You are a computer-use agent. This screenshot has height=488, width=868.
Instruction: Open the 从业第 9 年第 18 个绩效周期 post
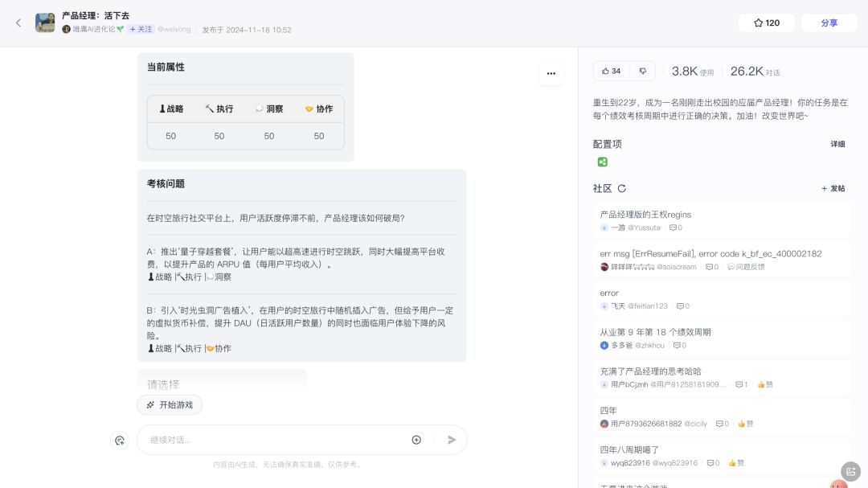[655, 332]
